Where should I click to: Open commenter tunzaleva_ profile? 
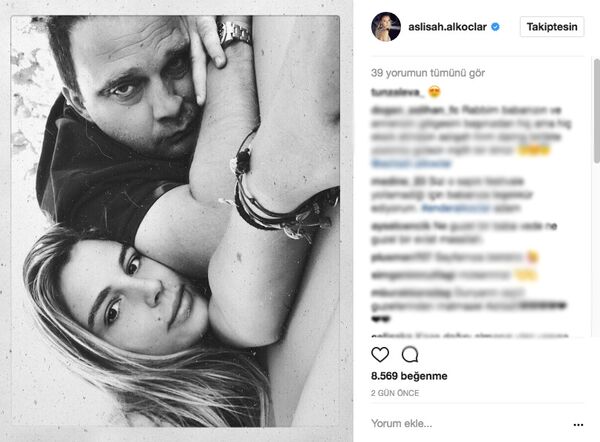pyautogui.click(x=398, y=92)
